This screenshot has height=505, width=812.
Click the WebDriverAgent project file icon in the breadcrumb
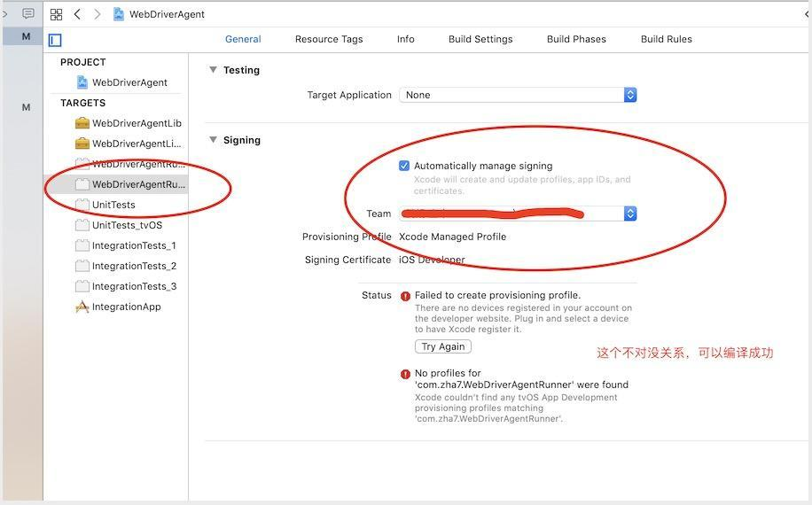click(119, 14)
